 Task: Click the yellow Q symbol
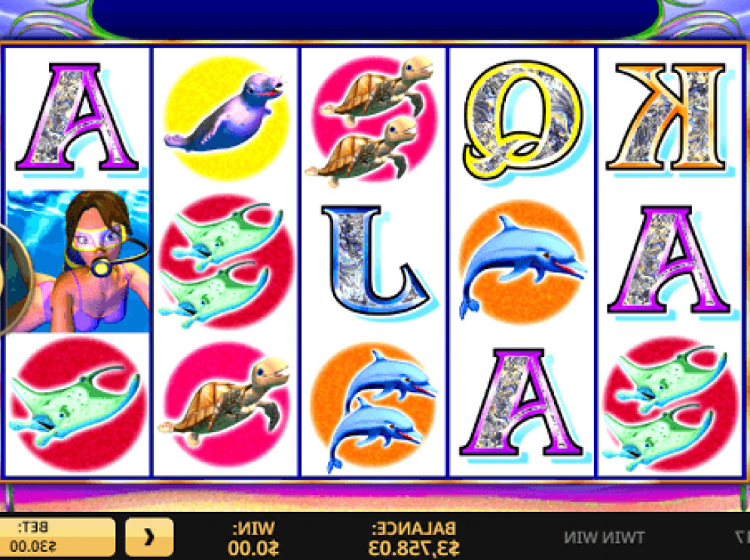[x=523, y=118]
